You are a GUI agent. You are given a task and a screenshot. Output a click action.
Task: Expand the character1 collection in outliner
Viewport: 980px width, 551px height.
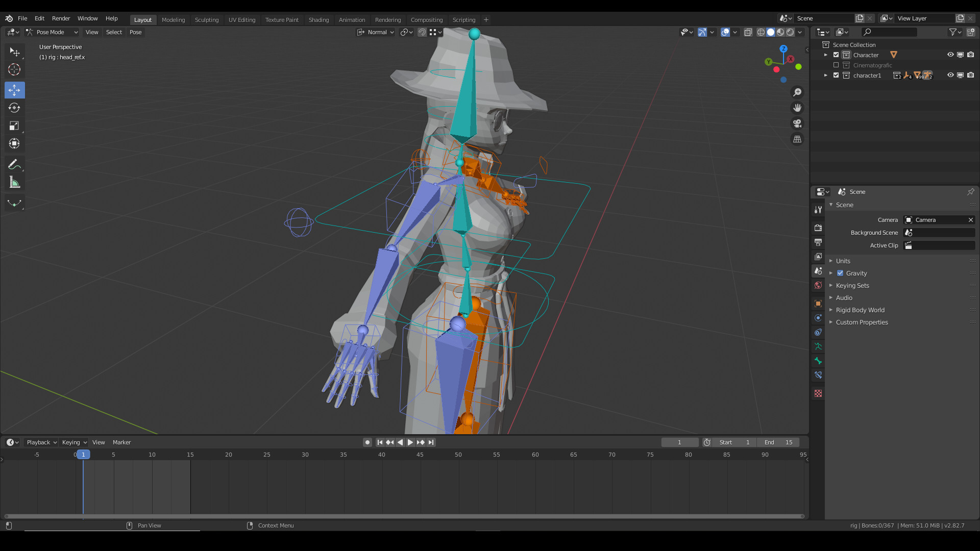tap(826, 76)
